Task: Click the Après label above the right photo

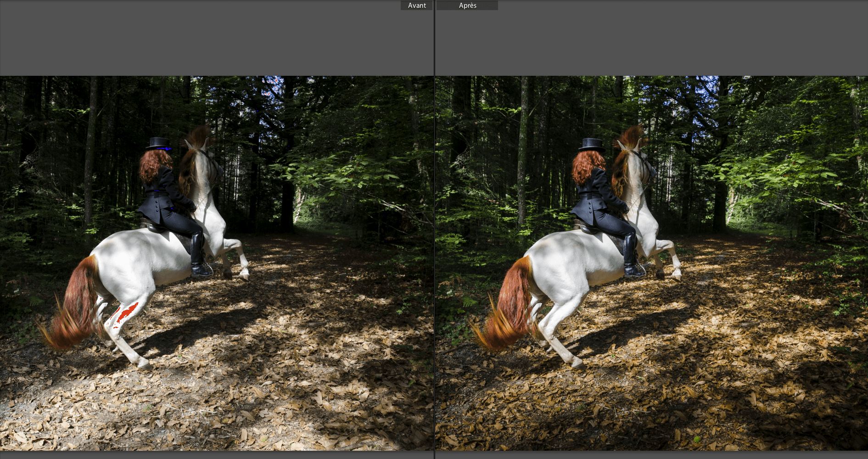Action: (467, 6)
